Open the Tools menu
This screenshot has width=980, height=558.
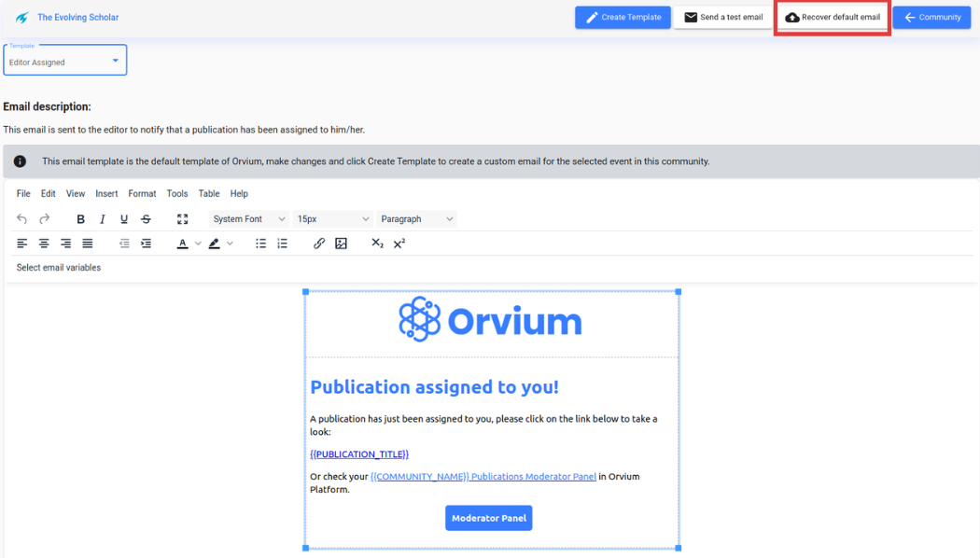click(177, 194)
